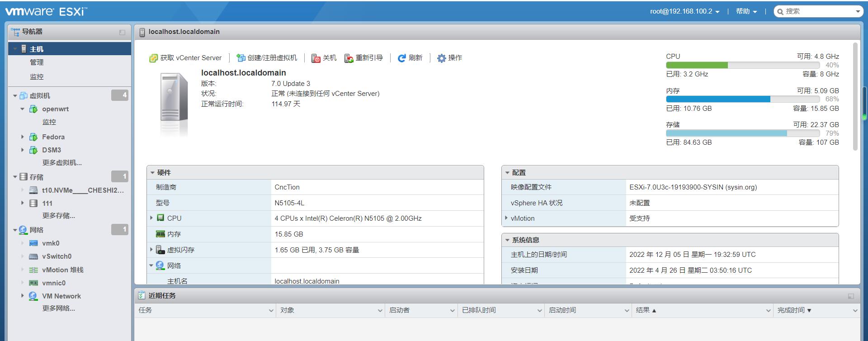Click the storage (存储) usage bar

743,133
